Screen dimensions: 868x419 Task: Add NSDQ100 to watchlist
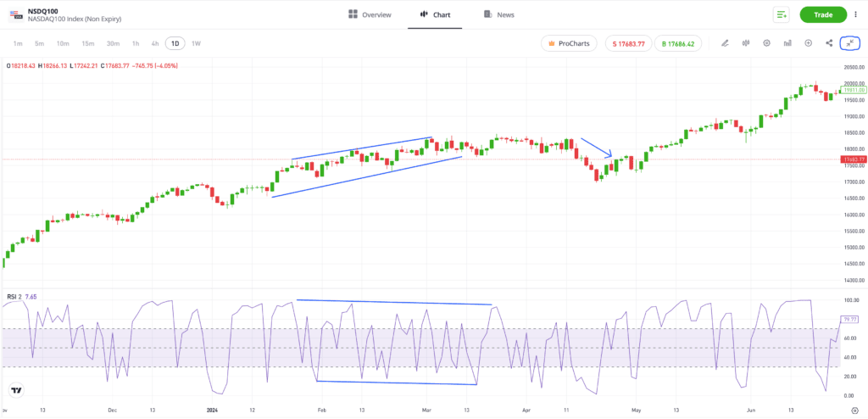(781, 14)
